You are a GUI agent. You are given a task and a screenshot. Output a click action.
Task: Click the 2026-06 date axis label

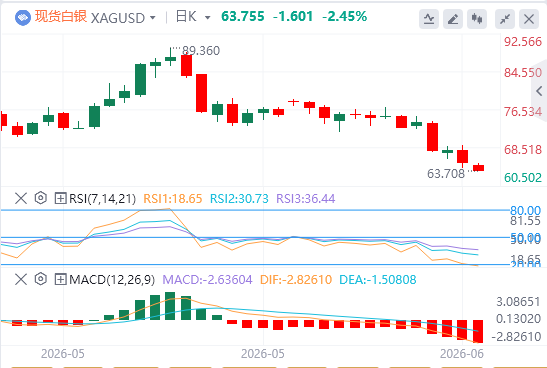(462, 354)
